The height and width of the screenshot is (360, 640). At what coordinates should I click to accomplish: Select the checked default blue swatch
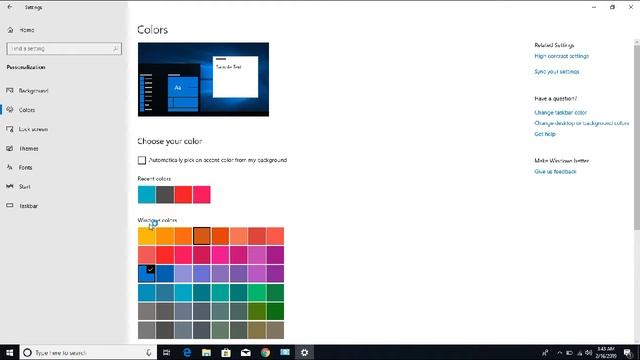click(x=147, y=273)
